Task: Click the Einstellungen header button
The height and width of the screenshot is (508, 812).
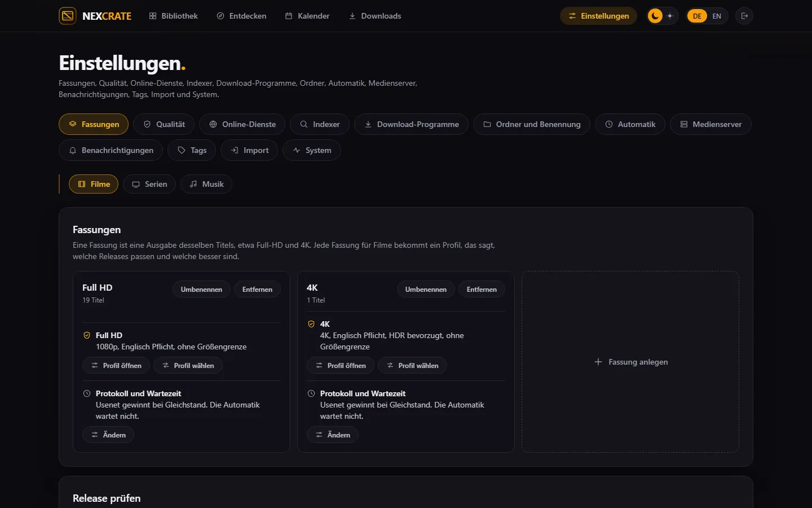Action: click(x=598, y=16)
